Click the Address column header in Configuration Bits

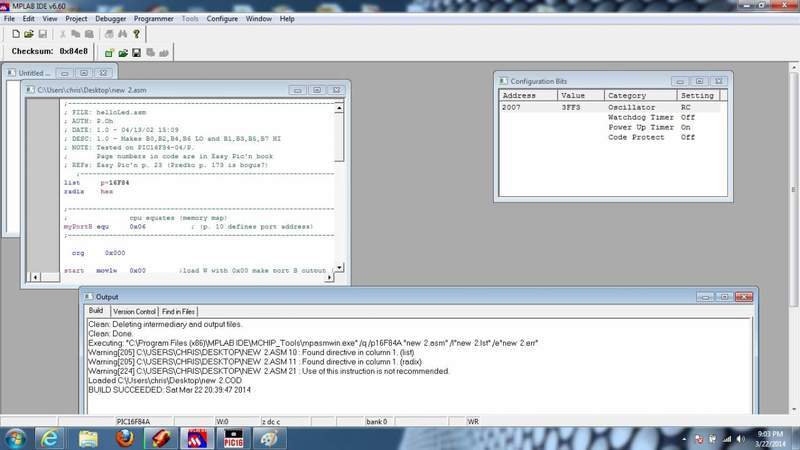click(528, 95)
